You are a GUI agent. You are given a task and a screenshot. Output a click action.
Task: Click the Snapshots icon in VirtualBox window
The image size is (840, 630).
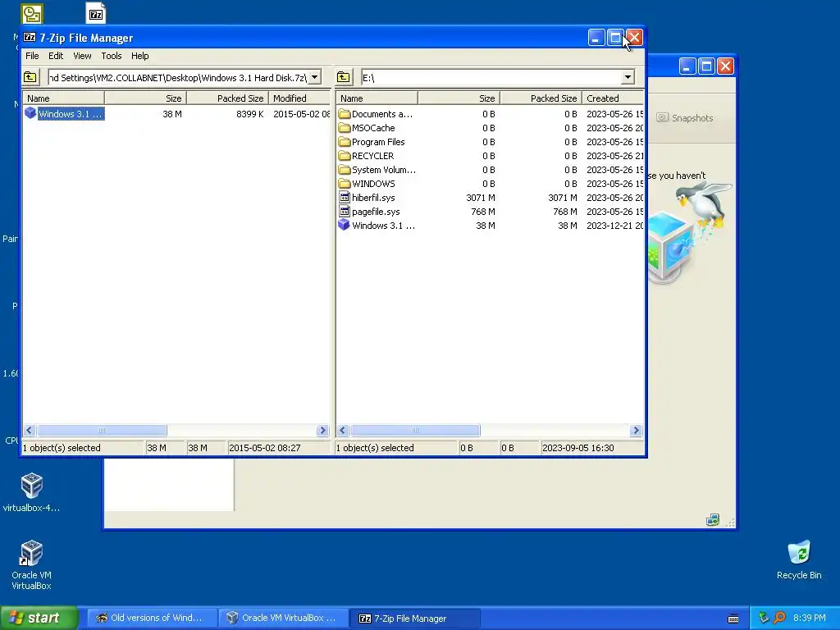point(663,117)
